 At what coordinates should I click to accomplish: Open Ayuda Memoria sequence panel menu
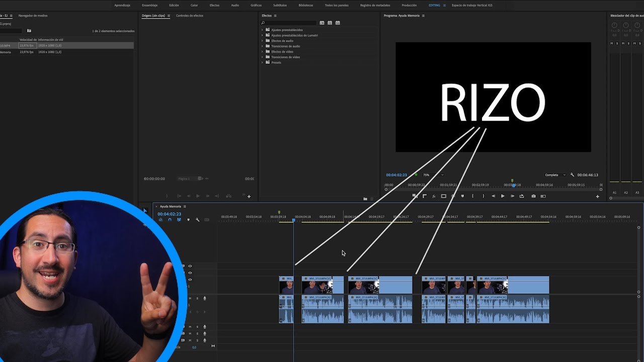(185, 206)
